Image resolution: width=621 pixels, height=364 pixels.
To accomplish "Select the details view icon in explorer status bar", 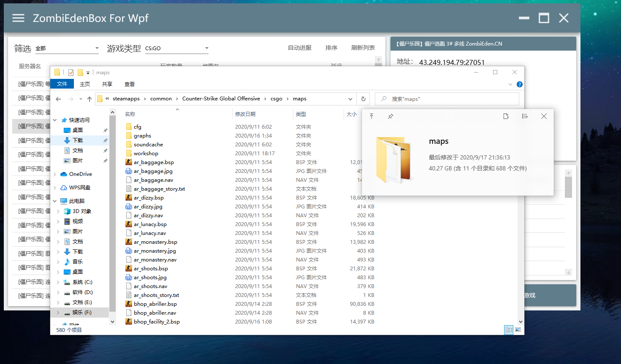I will pyautogui.click(x=509, y=329).
